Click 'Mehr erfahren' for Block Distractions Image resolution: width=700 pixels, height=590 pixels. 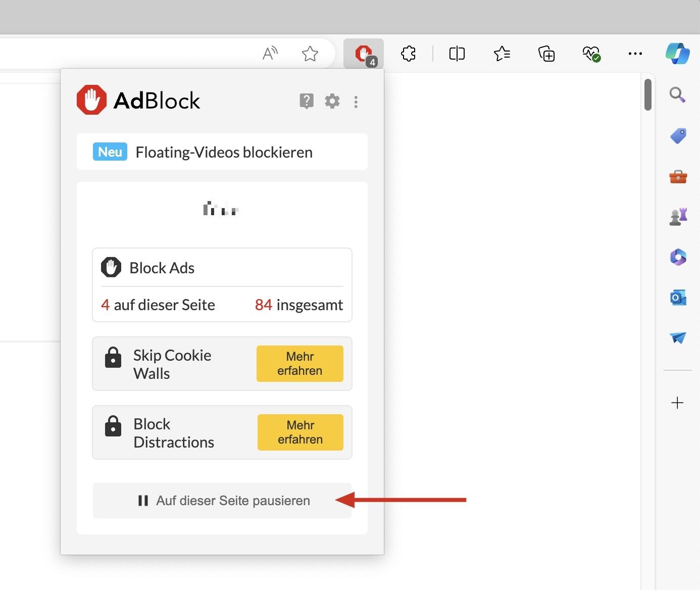[300, 432]
